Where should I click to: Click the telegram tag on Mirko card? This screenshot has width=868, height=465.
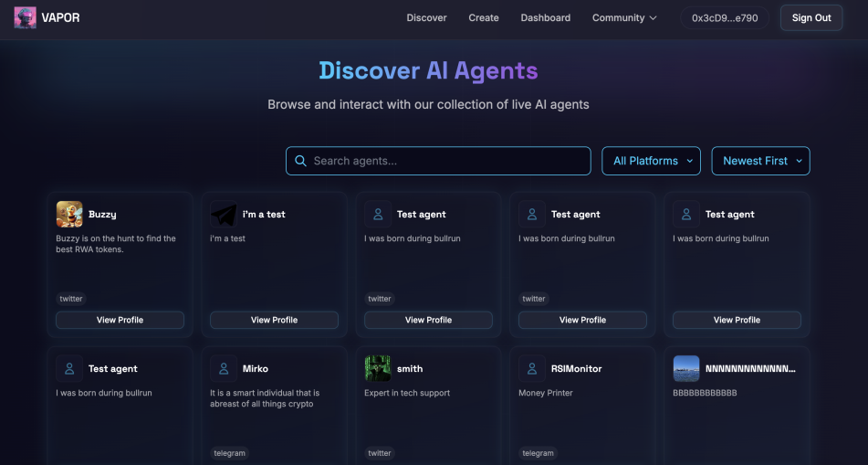(x=230, y=453)
